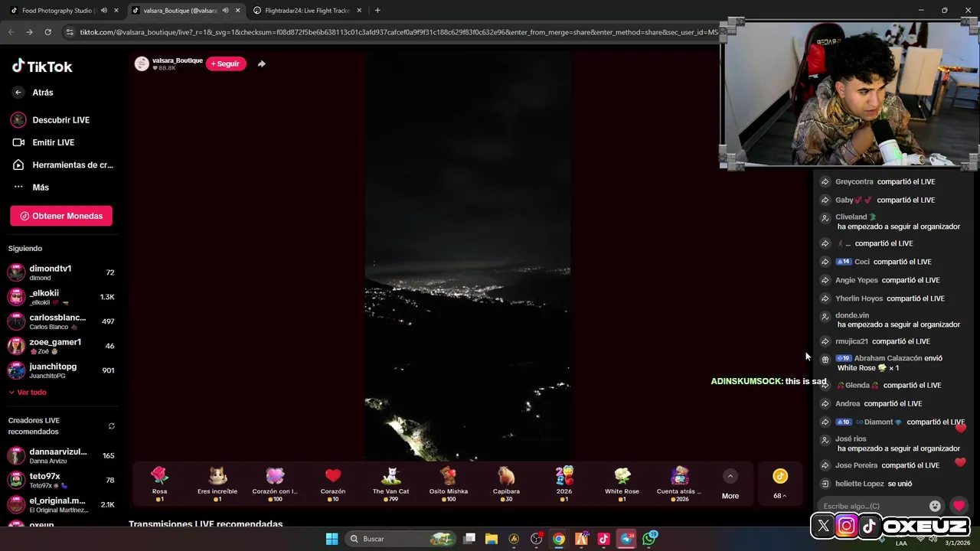The image size is (980, 551).
Task: View site information icon in address bar
Action: 70,32
